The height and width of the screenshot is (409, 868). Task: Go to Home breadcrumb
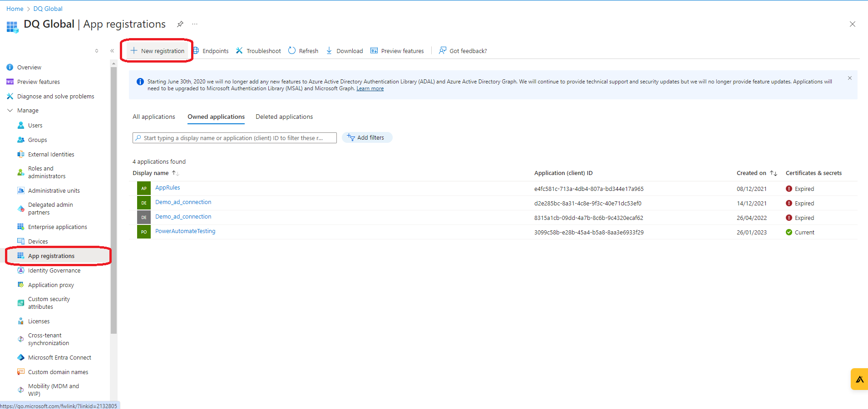15,9
